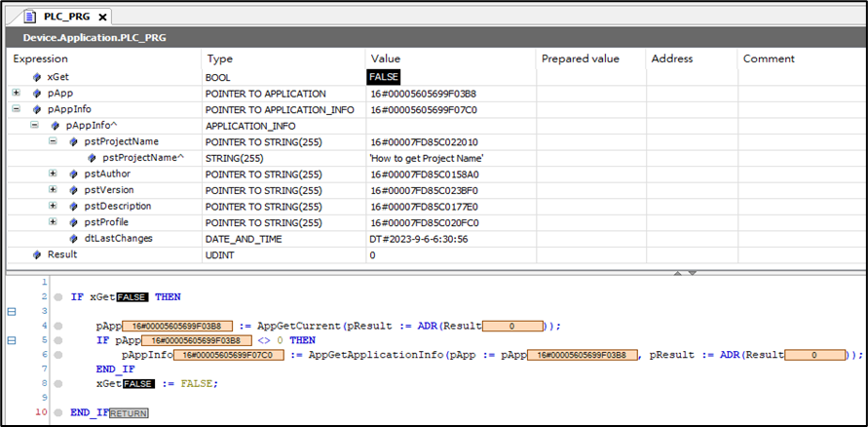Expand the pApp pointer row
The image size is (868, 427).
click(16, 93)
